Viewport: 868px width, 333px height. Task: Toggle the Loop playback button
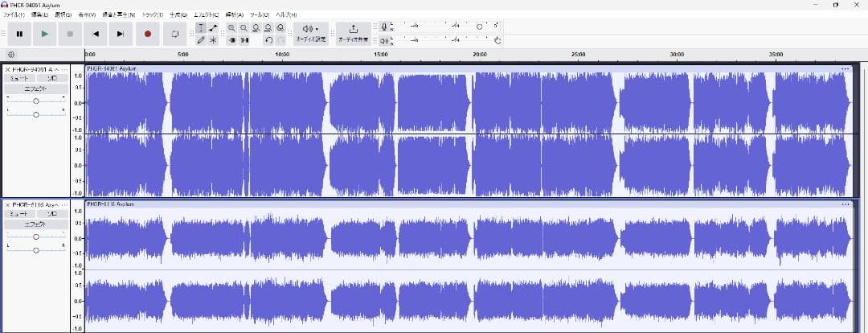tap(174, 34)
